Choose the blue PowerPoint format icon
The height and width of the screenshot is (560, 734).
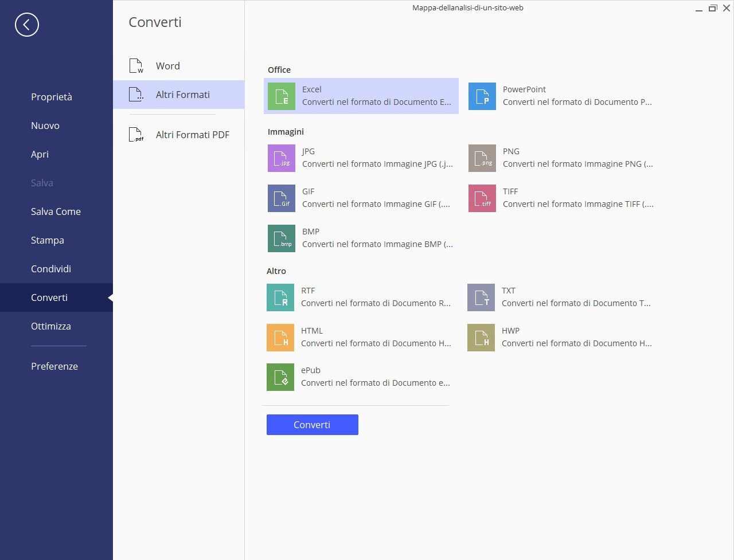pos(482,96)
